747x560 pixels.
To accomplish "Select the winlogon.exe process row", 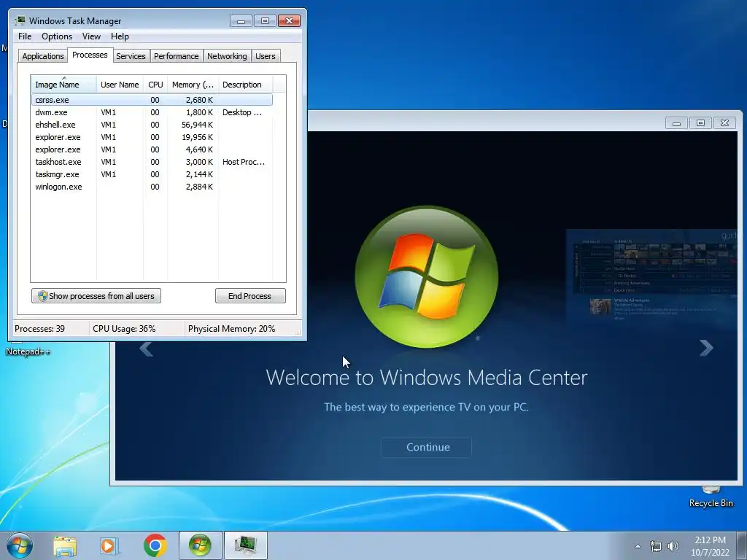I will coord(152,187).
